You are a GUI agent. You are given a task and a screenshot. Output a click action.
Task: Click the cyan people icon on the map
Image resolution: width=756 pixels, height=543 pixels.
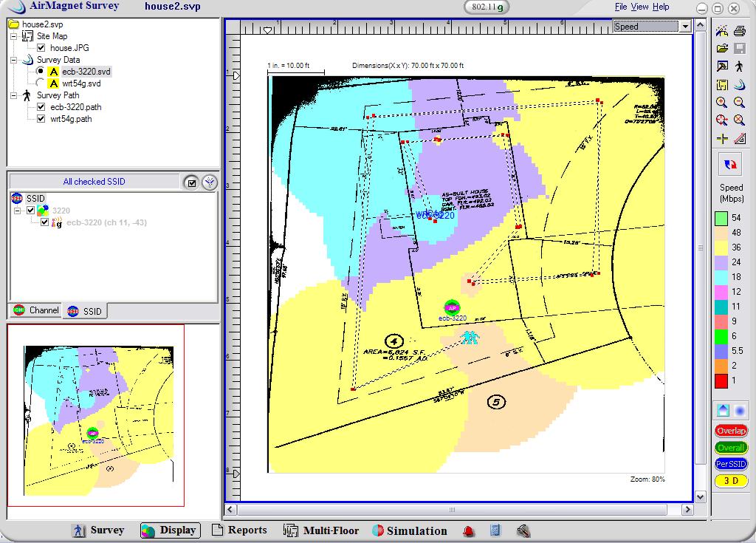pos(469,338)
